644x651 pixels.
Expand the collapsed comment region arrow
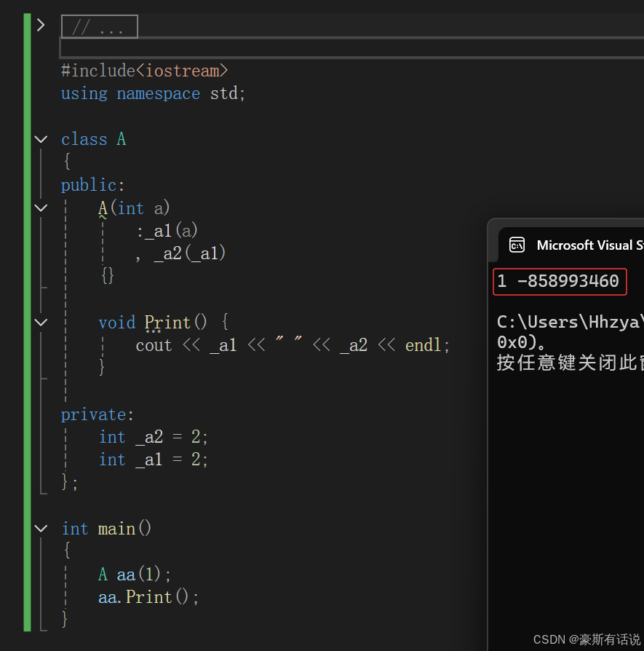point(41,25)
